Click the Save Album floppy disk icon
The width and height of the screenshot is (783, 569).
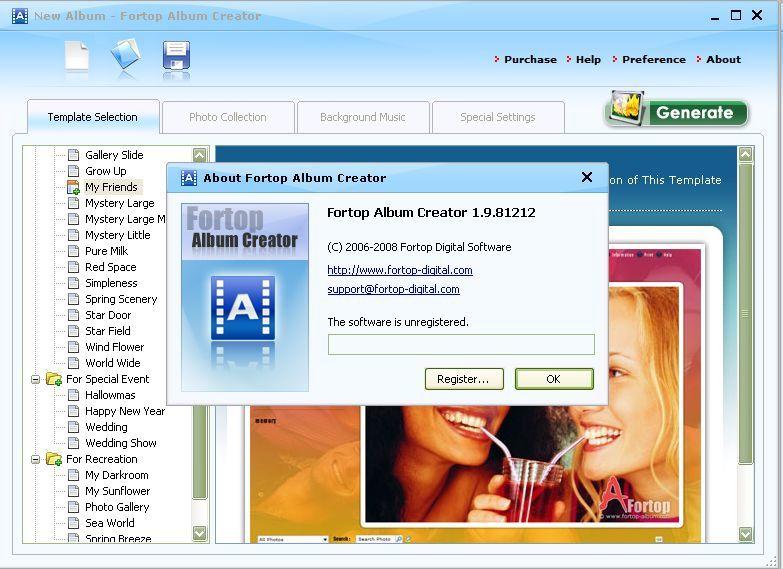[x=176, y=55]
